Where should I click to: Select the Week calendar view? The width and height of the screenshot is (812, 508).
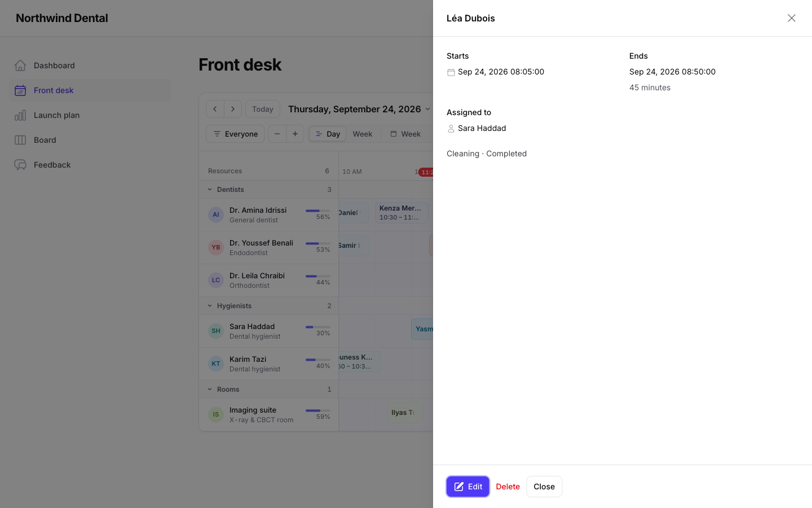[x=405, y=134]
